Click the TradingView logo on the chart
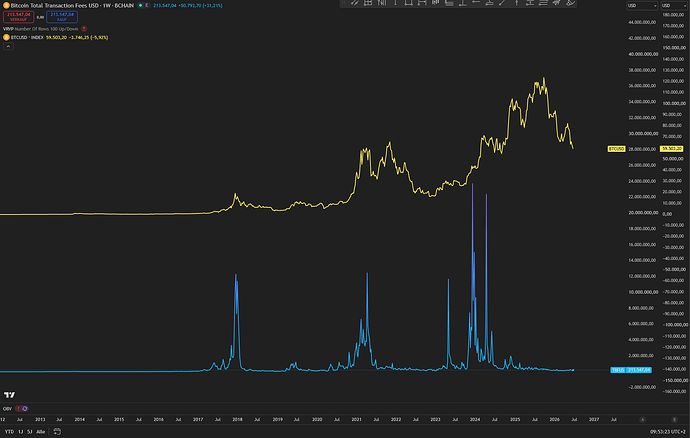 point(9,395)
